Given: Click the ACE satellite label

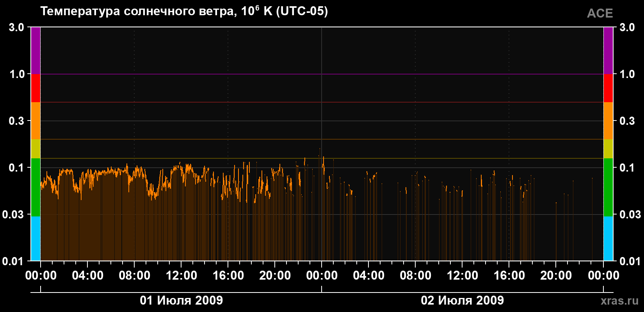Looking at the screenshot, I should pos(600,13).
